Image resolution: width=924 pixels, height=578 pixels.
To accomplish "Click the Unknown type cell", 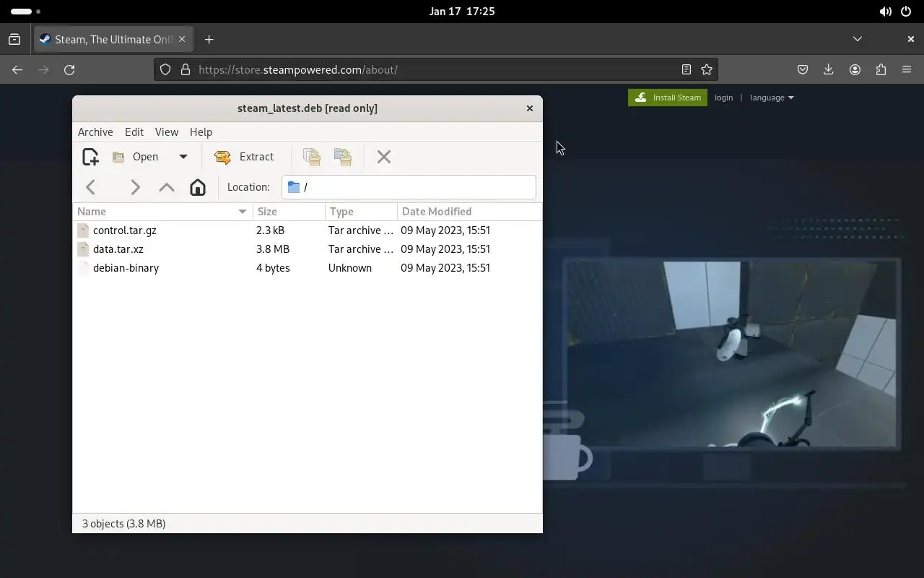I will pyautogui.click(x=350, y=268).
